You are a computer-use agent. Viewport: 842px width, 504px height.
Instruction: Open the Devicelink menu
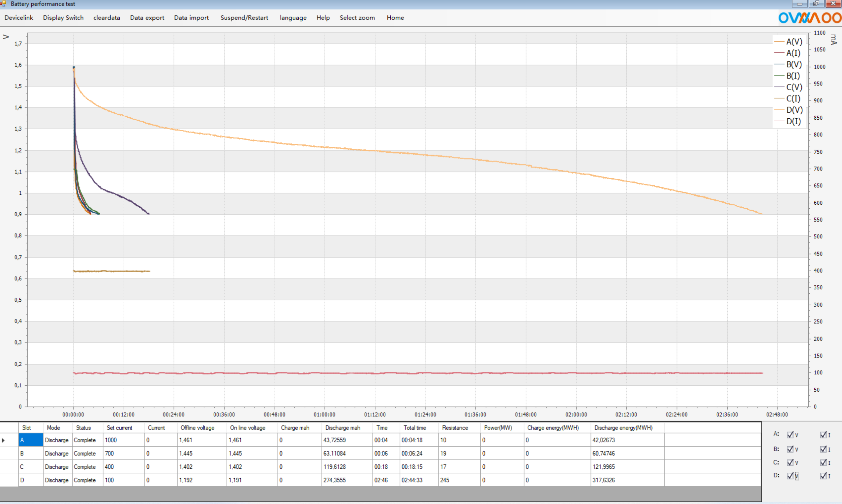point(19,18)
